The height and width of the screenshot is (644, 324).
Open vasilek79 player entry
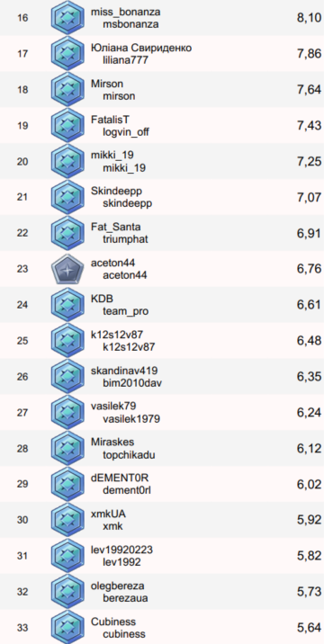[x=113, y=406]
